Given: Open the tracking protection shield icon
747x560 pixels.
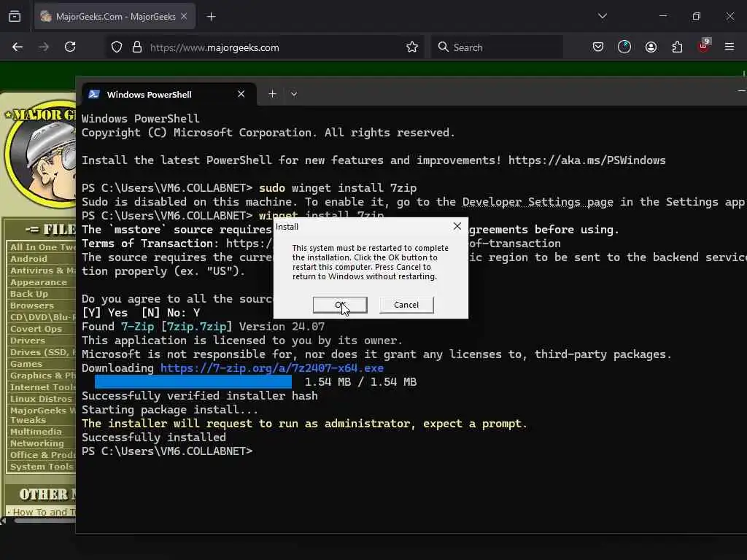Looking at the screenshot, I should tap(117, 47).
